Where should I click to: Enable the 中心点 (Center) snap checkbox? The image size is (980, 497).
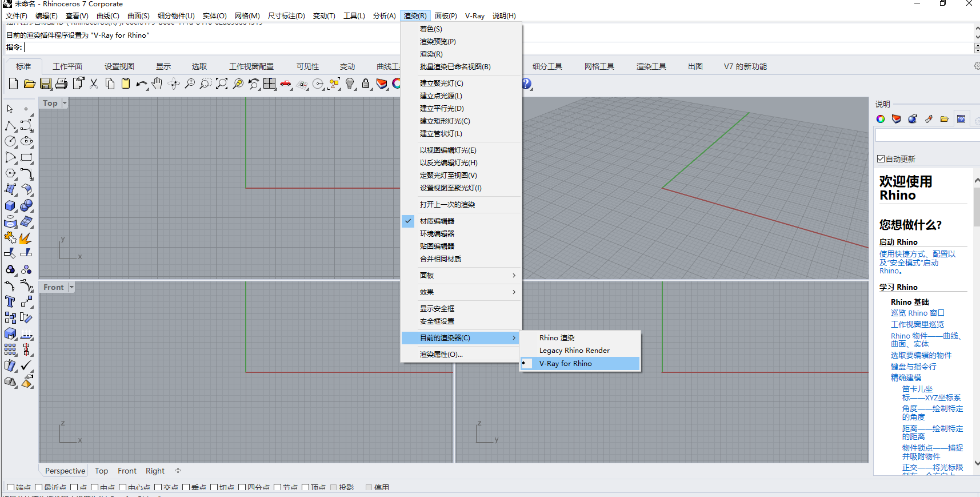pyautogui.click(x=123, y=488)
